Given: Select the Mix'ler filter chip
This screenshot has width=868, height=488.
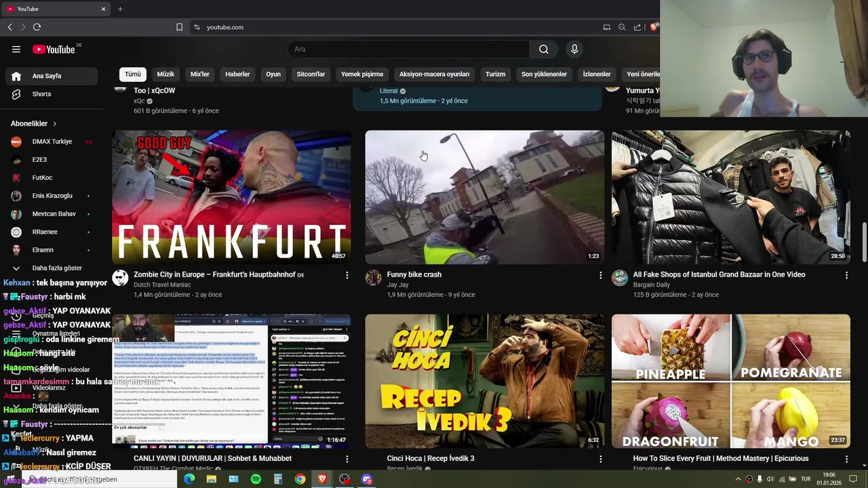Looking at the screenshot, I should click(x=199, y=74).
